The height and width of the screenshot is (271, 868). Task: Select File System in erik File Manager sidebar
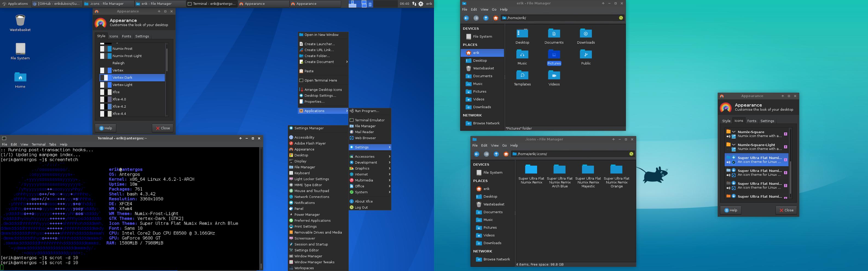(482, 37)
